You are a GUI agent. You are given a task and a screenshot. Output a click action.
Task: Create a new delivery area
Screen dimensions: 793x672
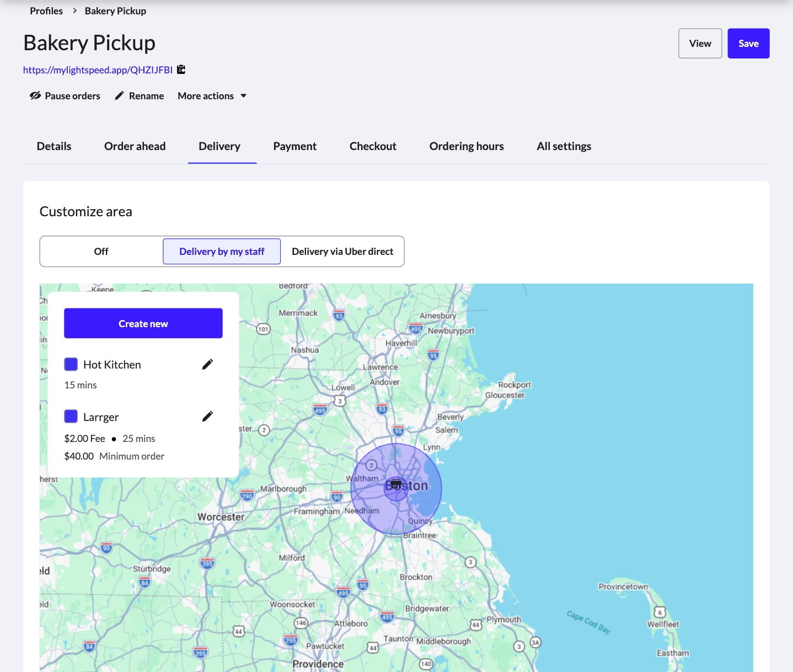(143, 323)
